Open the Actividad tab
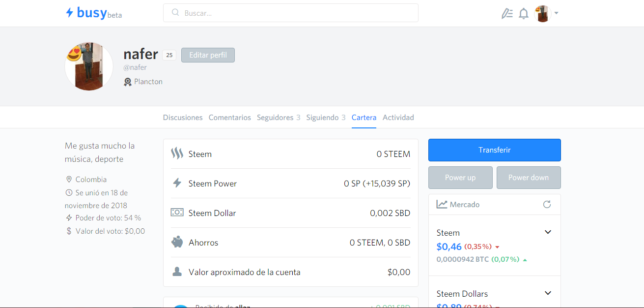The width and height of the screenshot is (644, 308). [x=398, y=118]
